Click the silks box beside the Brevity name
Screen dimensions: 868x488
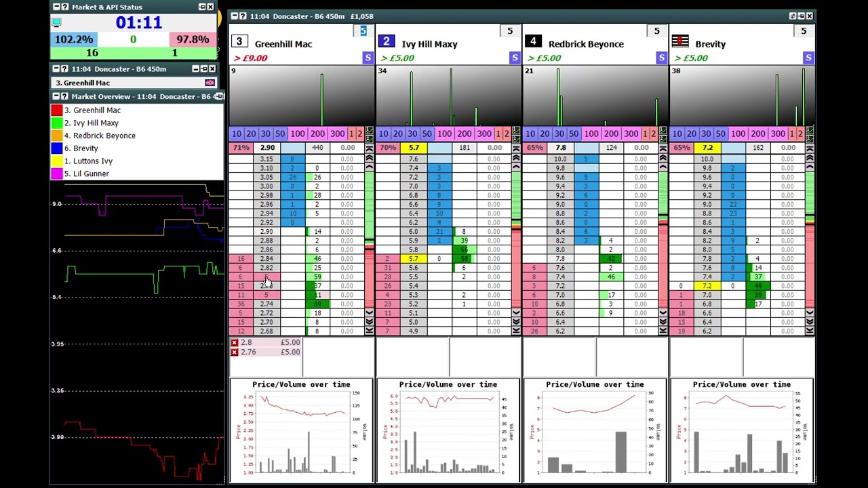[x=679, y=42]
